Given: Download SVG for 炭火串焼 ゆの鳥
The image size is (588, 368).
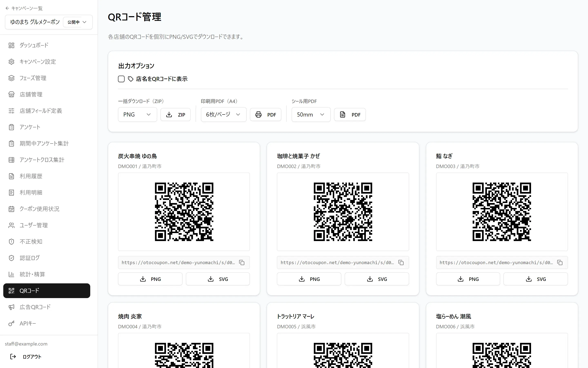Looking at the screenshot, I should point(218,279).
